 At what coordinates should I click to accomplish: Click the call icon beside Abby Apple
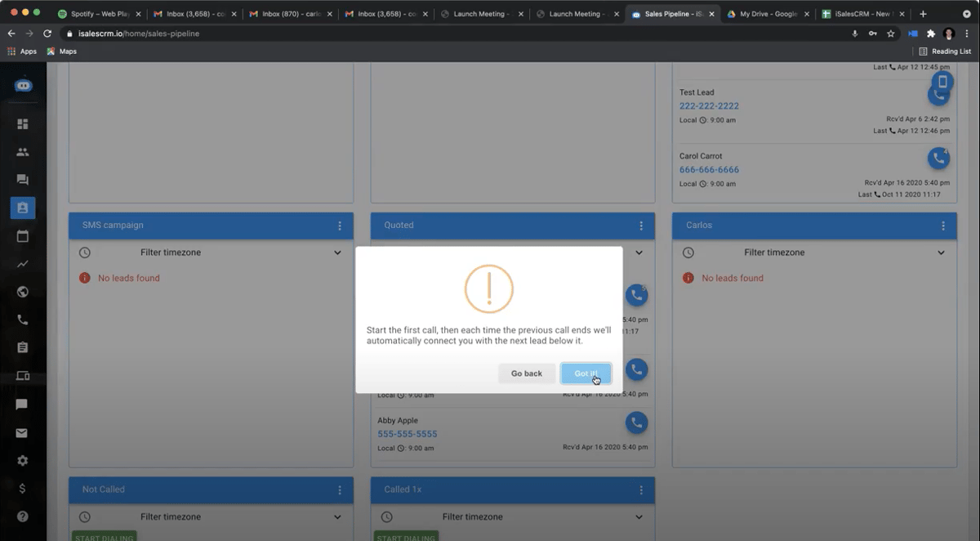click(x=636, y=423)
